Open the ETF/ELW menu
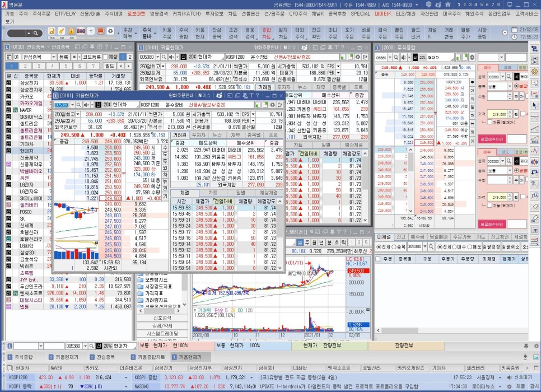This screenshot has height=392, width=541. coord(65,14)
